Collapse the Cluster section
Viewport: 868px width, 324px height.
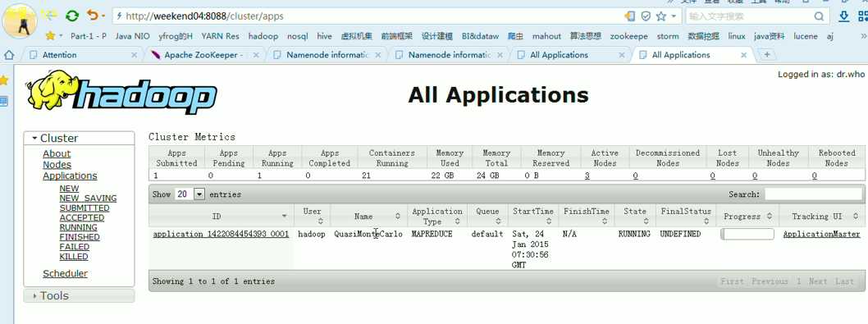coord(79,139)
